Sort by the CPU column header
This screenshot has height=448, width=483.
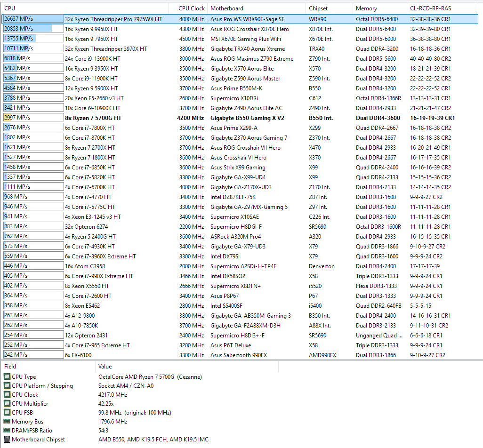(85, 8)
